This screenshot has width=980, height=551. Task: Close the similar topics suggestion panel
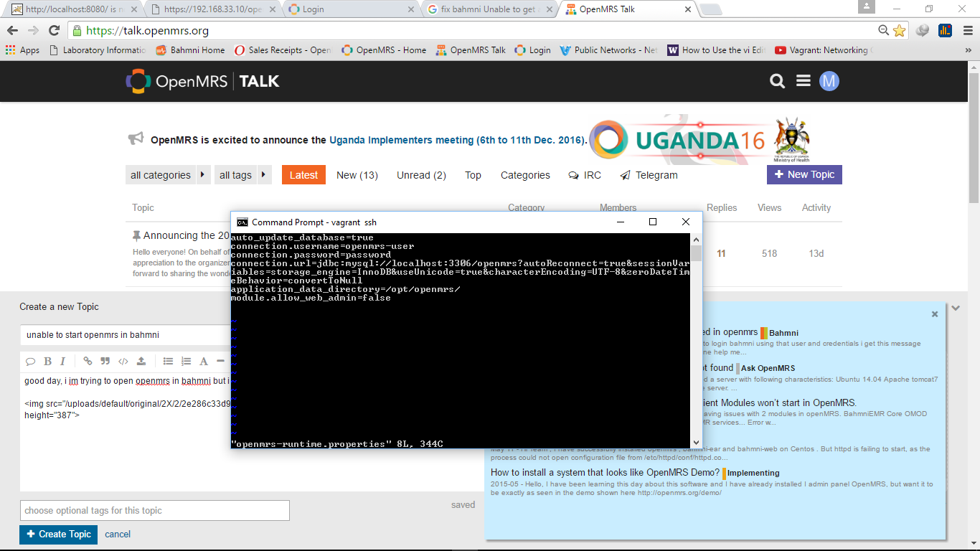tap(935, 314)
